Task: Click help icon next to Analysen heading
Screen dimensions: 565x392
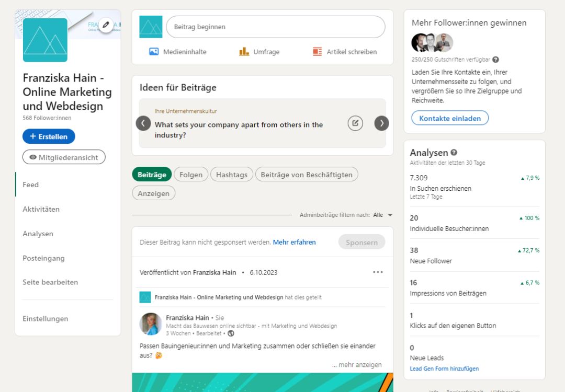Action: pyautogui.click(x=454, y=152)
